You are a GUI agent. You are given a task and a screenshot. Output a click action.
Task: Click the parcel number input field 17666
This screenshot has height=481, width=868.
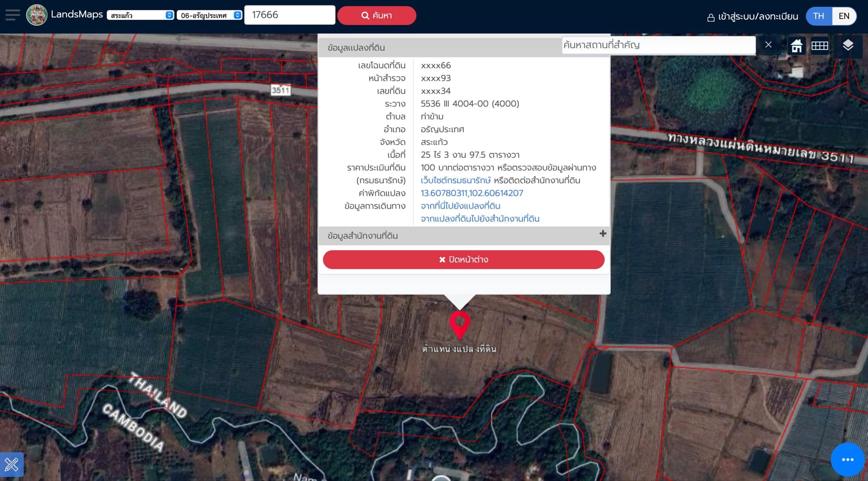click(x=290, y=15)
